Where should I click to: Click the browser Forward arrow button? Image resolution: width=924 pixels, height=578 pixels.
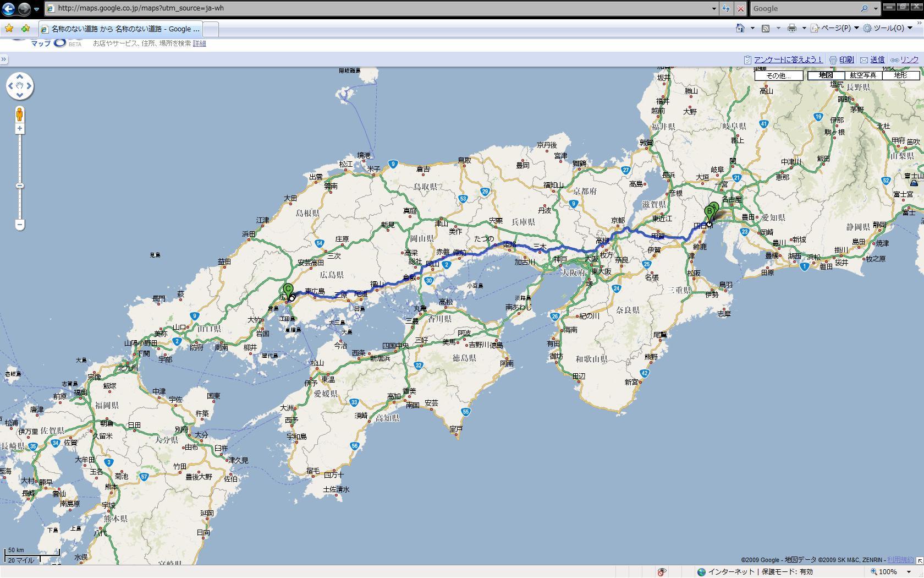(x=24, y=9)
